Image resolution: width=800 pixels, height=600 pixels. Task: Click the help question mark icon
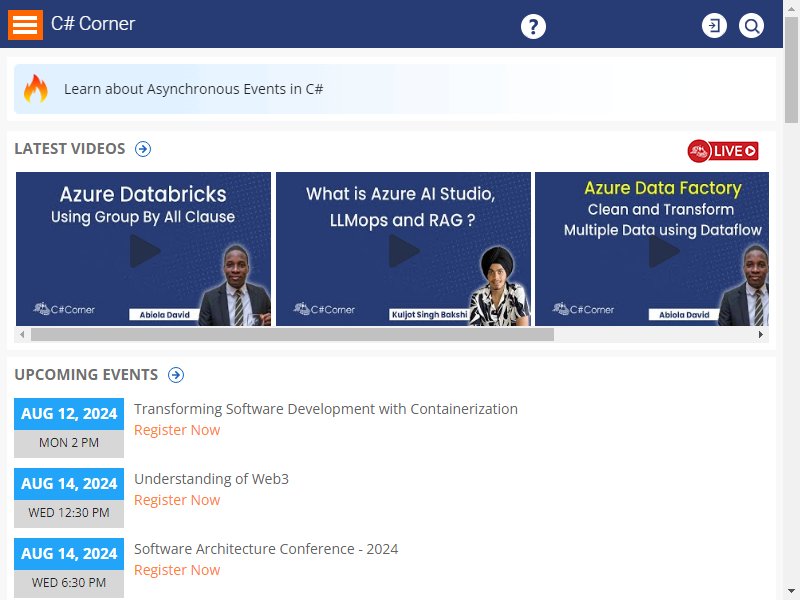(x=533, y=26)
